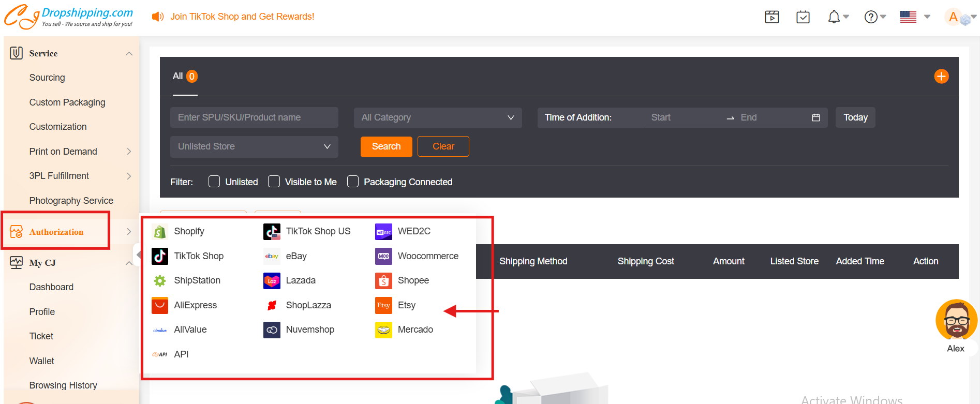Click the CJ API logo icon
The width and height of the screenshot is (980, 404).
click(x=160, y=354)
